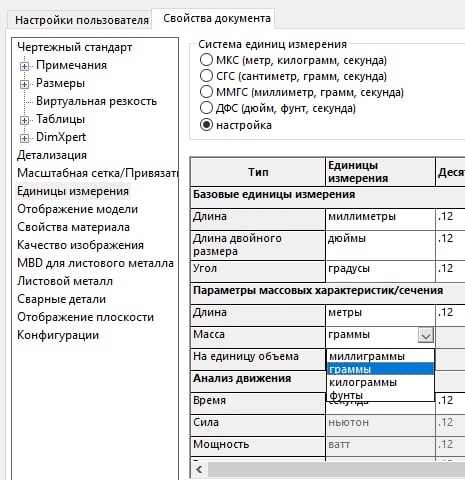This screenshot has height=480, width=465.
Task: Select the СГС (сантиметр, грамм, секунда) option
Action: click(206, 76)
